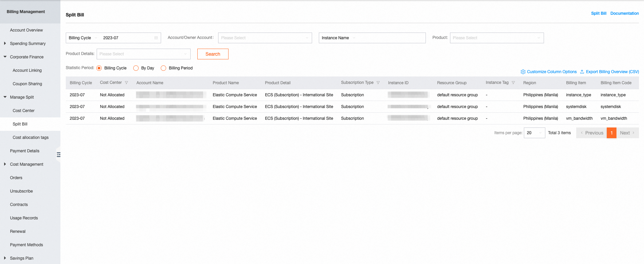644x264 pixels.
Task: Open Account Linking menu item
Action: tap(27, 70)
